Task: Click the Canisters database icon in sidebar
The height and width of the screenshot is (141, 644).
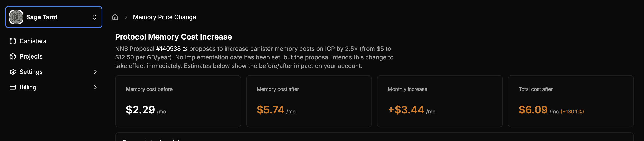Action: [x=13, y=41]
